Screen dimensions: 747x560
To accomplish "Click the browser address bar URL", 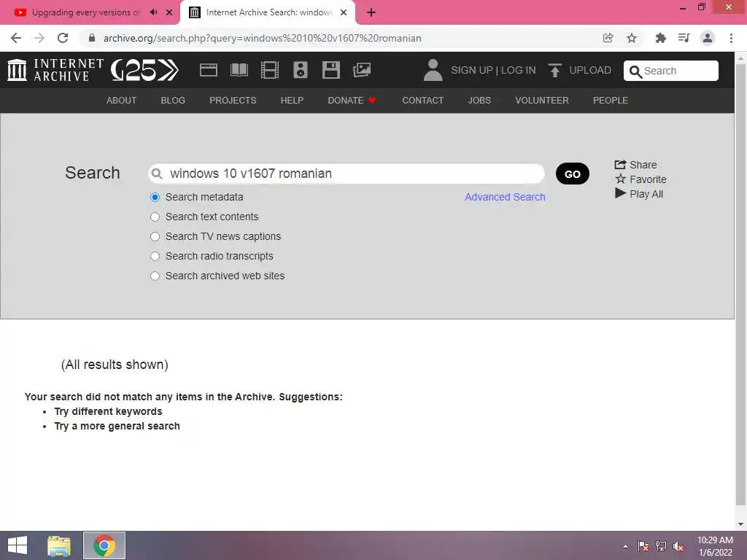I will pyautogui.click(x=263, y=38).
